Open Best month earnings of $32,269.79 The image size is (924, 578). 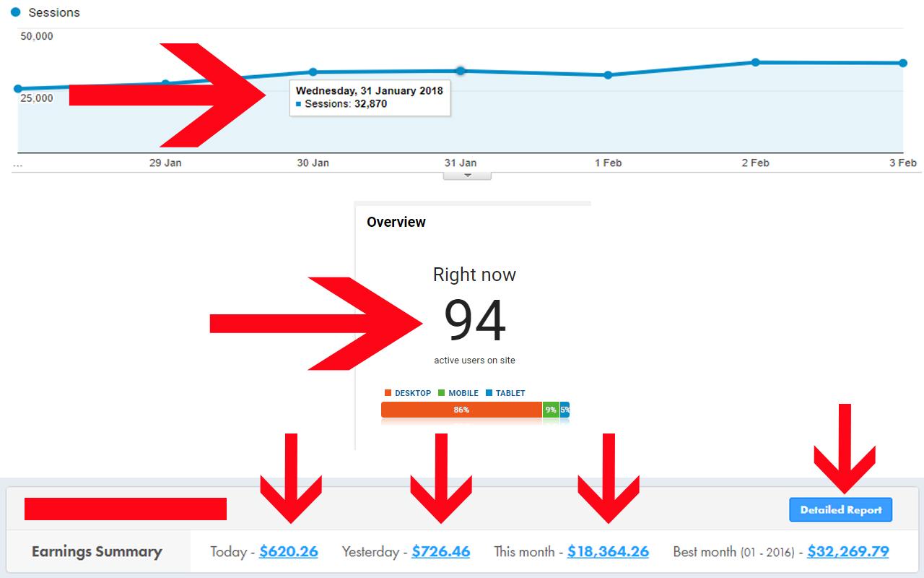click(848, 551)
